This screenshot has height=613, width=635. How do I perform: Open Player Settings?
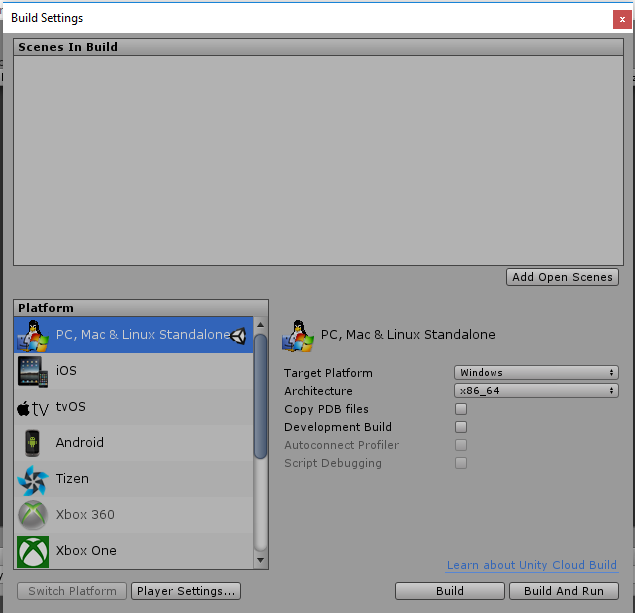pos(186,591)
